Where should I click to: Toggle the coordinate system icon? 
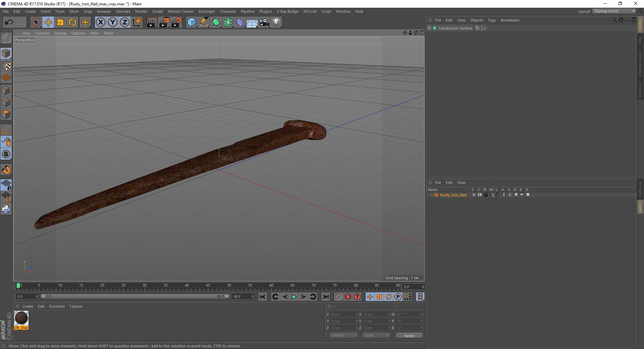pos(137,22)
